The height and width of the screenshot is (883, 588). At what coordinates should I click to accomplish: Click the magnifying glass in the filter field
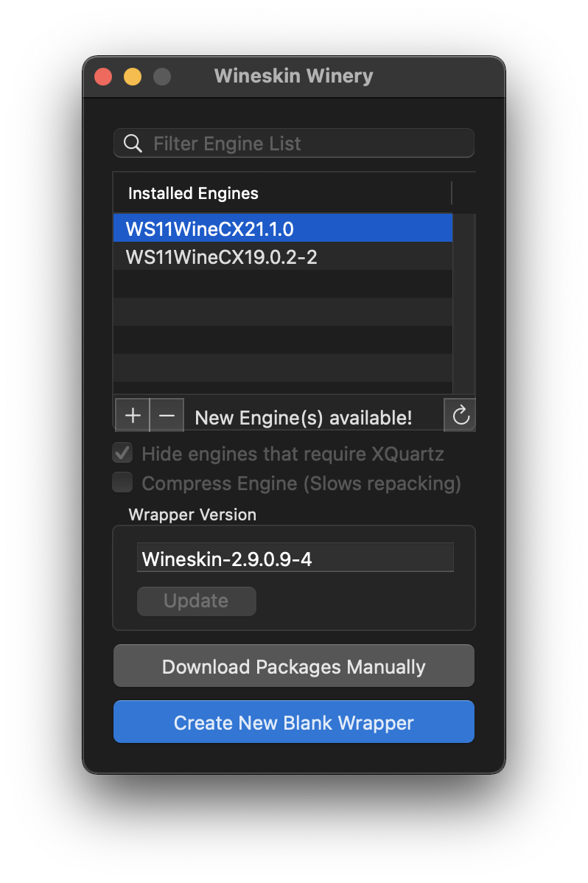click(x=133, y=142)
